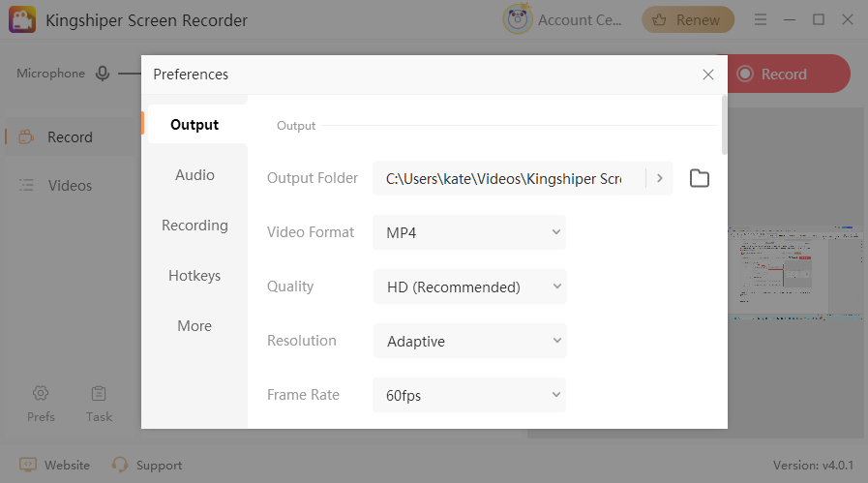
Task: Expand the Quality HD (Recommended) dropdown
Action: pos(469,287)
